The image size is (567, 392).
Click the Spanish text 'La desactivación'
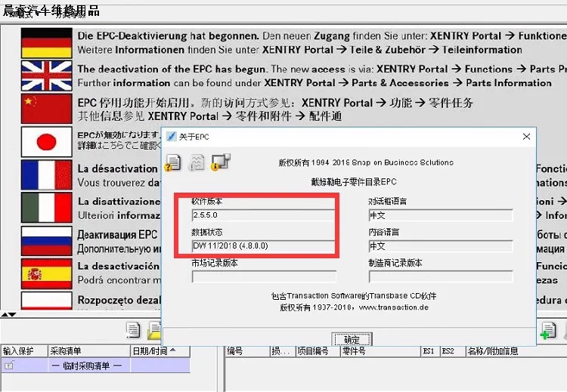pos(118,266)
